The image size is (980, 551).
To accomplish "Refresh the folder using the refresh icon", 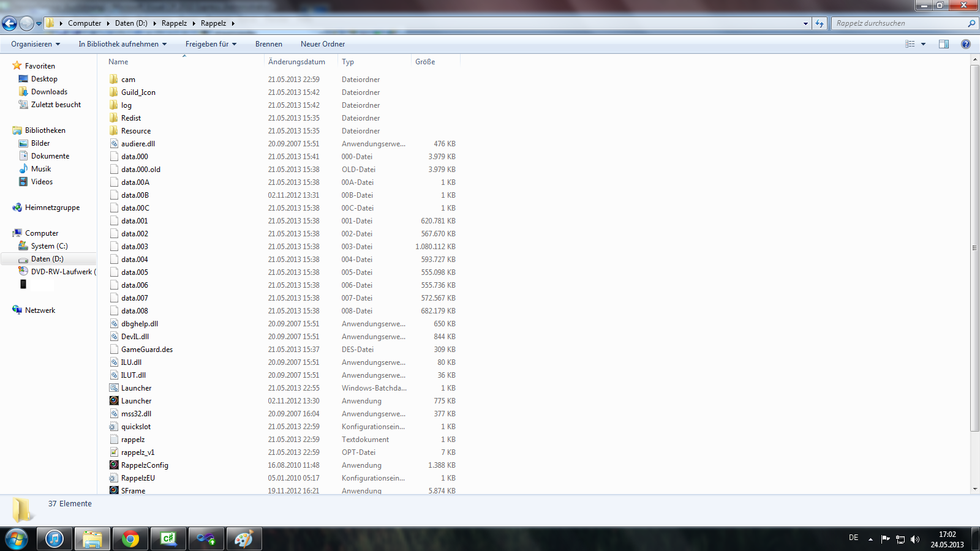I will click(x=820, y=23).
